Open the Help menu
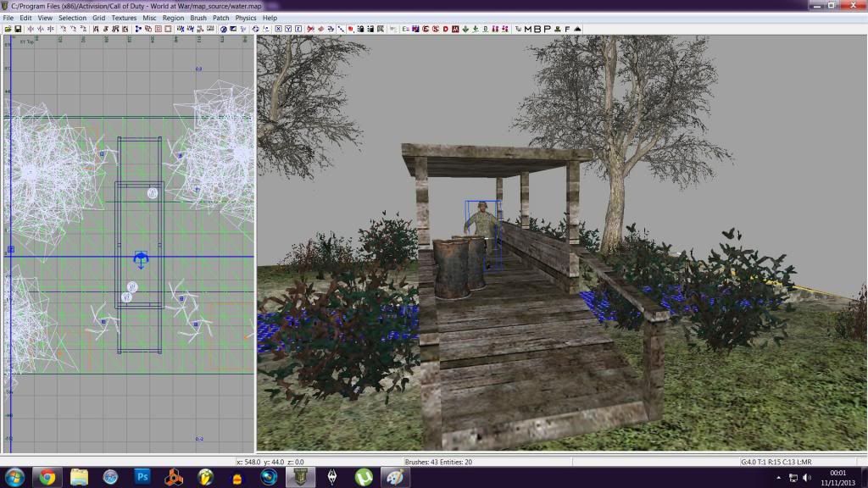The height and width of the screenshot is (488, 868). point(270,18)
